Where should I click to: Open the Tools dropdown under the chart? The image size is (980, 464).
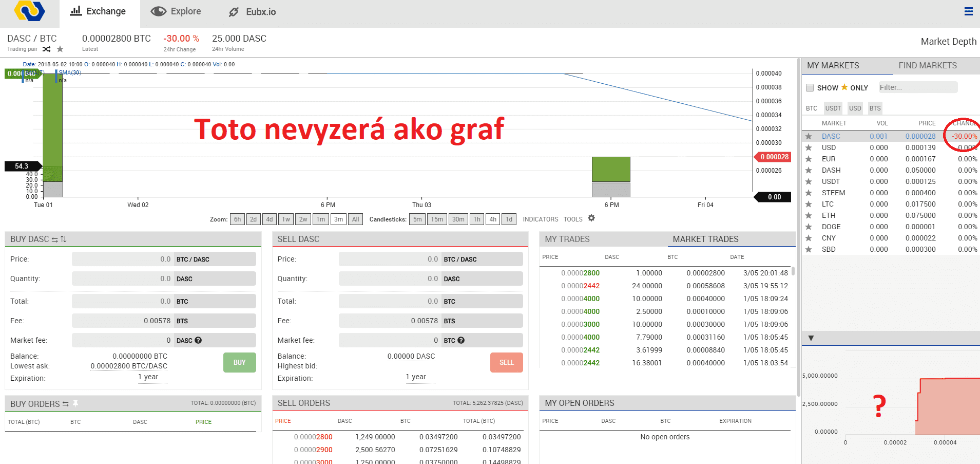572,219
